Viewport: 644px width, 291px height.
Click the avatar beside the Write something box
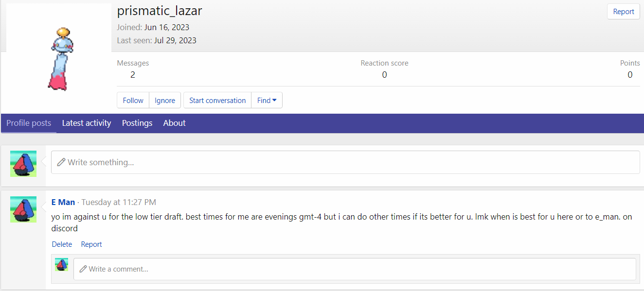pos(23,163)
